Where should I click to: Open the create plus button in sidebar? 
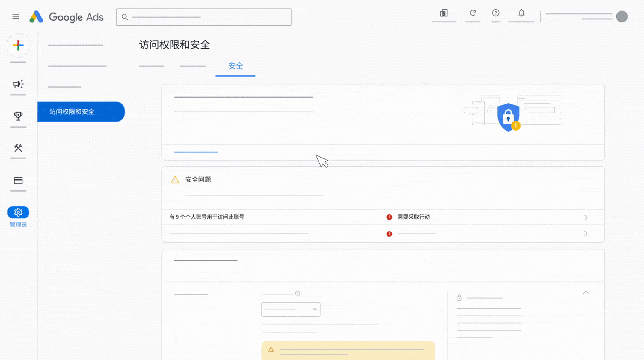pos(18,45)
